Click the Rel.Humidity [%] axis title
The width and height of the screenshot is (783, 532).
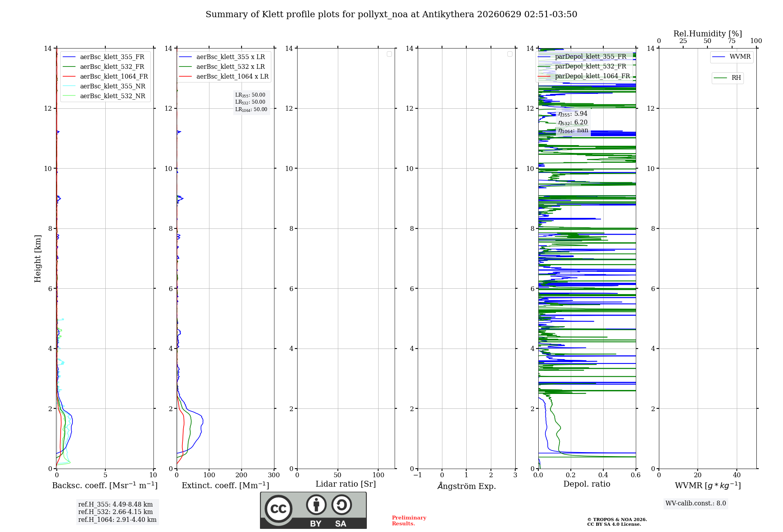click(707, 34)
